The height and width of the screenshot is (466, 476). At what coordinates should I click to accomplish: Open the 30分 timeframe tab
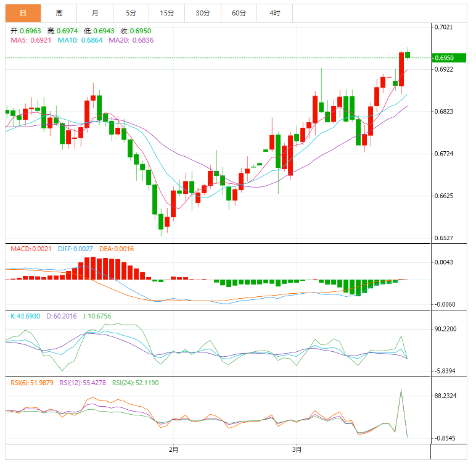[x=203, y=13]
